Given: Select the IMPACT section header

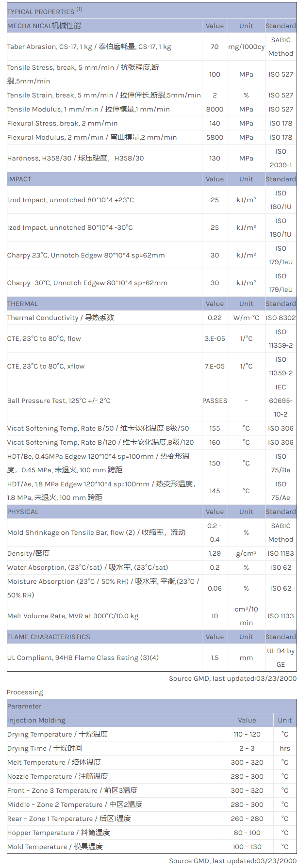Looking at the screenshot, I should click(x=19, y=179).
